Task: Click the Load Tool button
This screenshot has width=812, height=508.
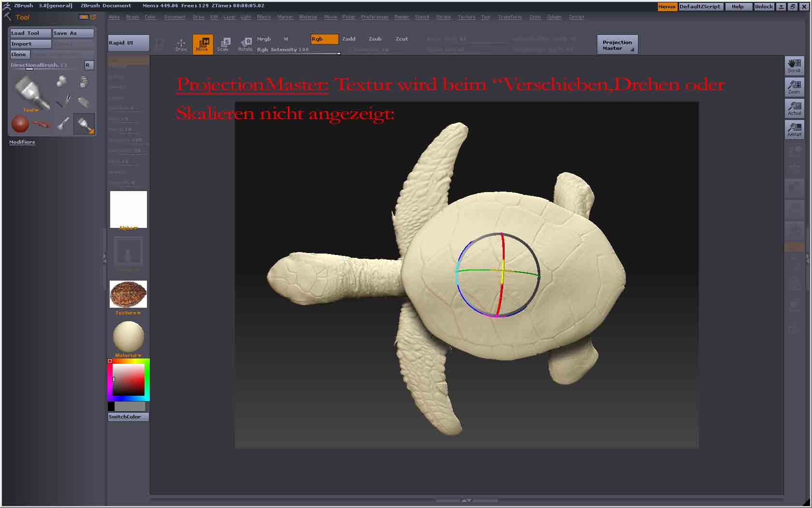Action: 30,33
